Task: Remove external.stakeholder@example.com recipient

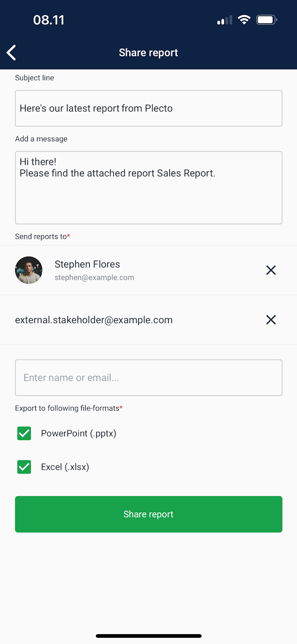Action: (x=271, y=320)
